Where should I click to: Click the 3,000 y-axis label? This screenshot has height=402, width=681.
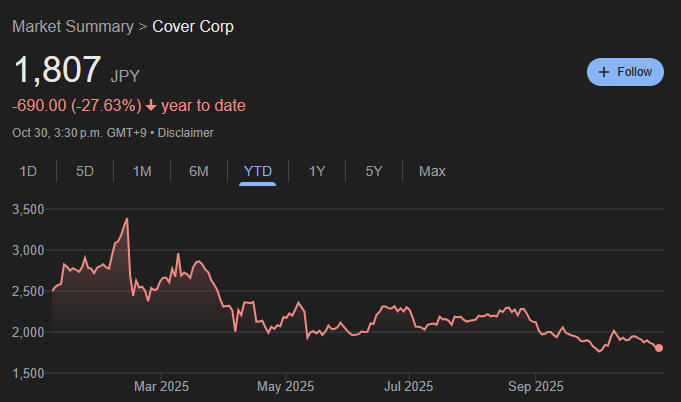tap(28, 250)
